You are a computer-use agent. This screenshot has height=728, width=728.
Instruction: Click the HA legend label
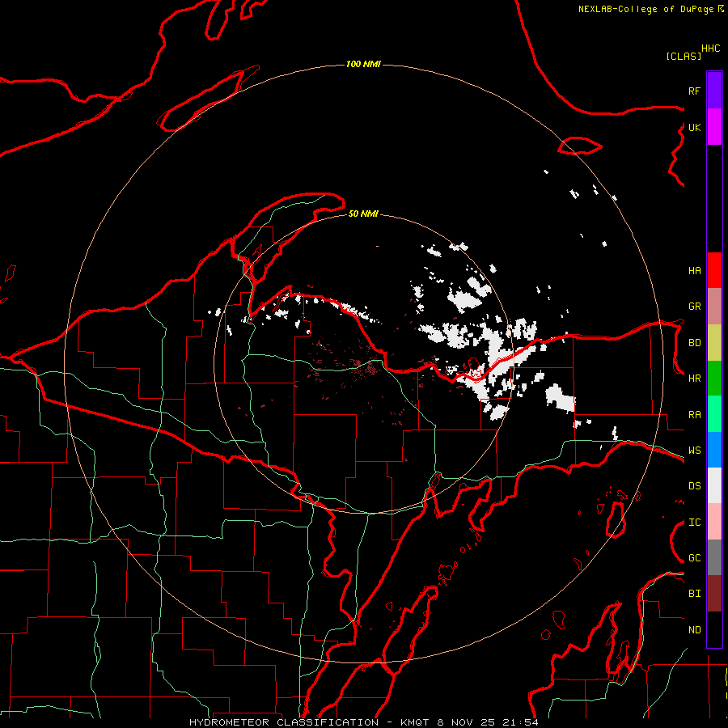(x=694, y=271)
